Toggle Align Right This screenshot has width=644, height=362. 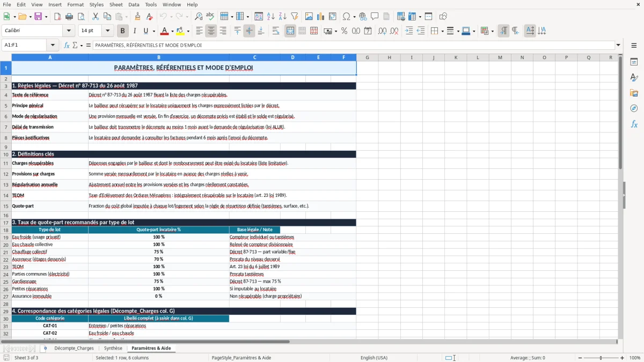[223, 31]
